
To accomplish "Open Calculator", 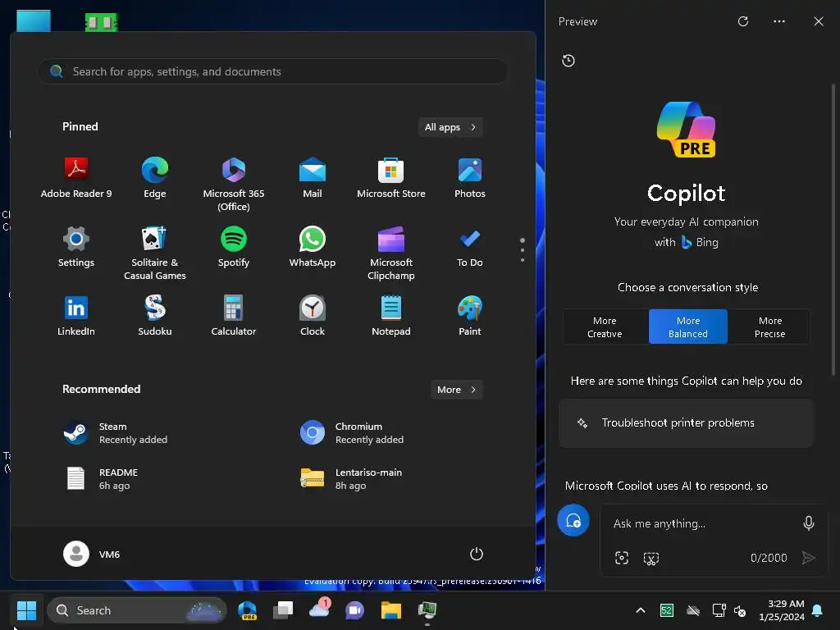I will 234,316.
